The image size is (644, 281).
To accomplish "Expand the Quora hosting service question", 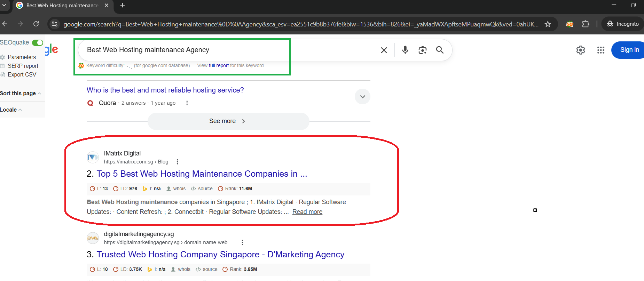I will click(362, 97).
